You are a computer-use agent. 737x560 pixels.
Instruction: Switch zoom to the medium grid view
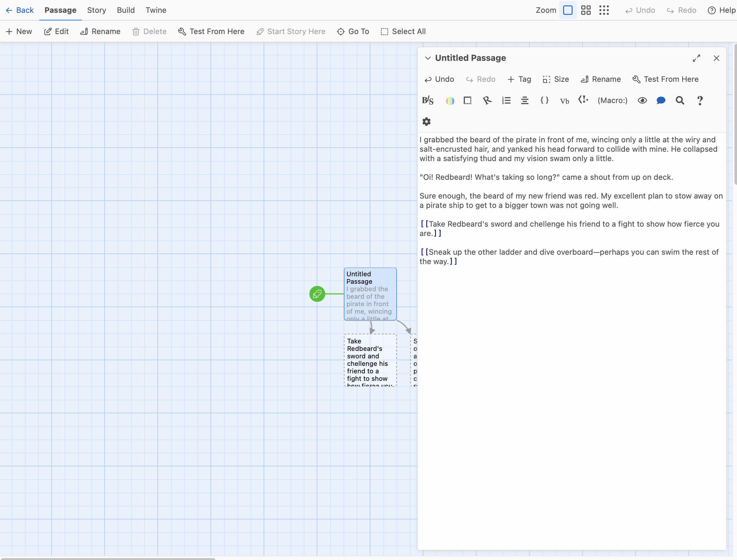[586, 10]
